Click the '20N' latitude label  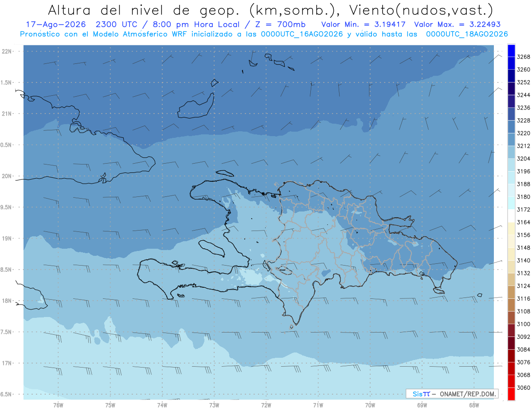pos(7,176)
